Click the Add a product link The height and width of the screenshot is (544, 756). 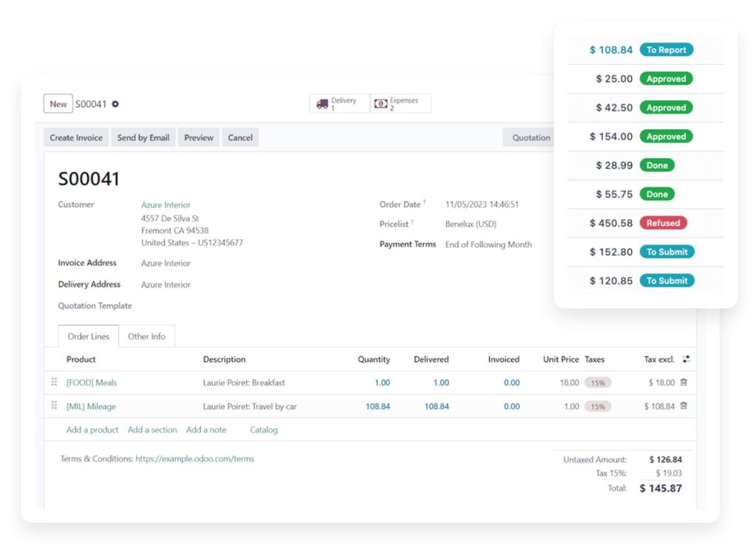click(x=92, y=430)
